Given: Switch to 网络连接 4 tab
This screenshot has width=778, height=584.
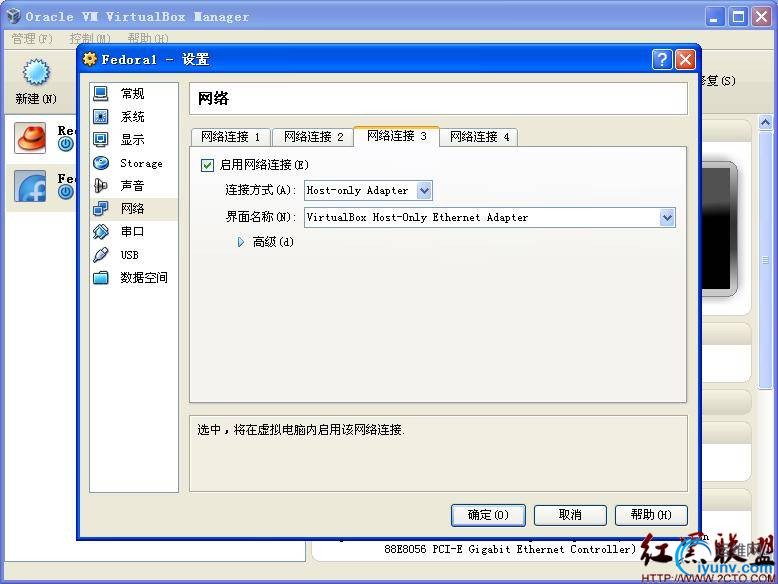Looking at the screenshot, I should 479,137.
